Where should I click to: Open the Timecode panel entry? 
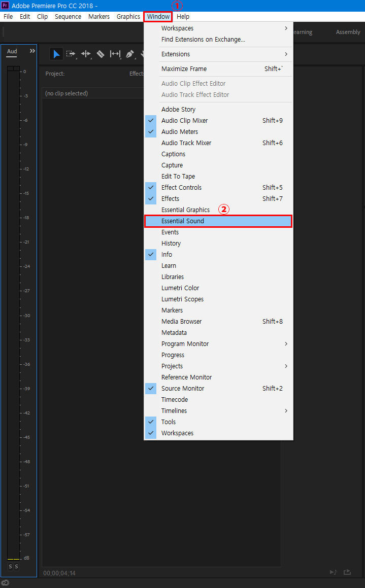[218, 400]
